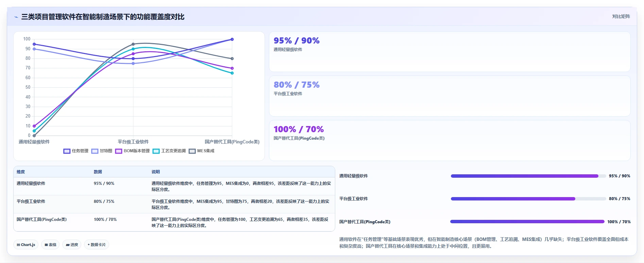Click the 平台级工业软件 progress bar
The image size is (644, 263).
click(x=528, y=199)
